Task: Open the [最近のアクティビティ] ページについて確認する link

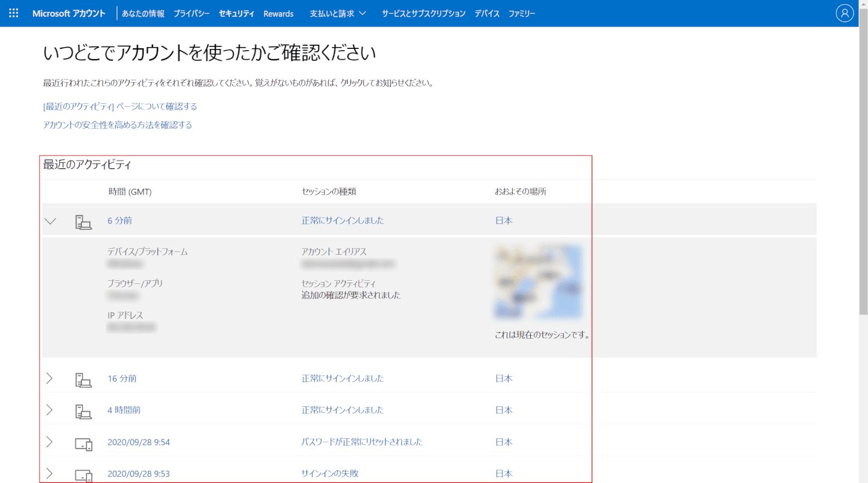Action: click(x=120, y=106)
